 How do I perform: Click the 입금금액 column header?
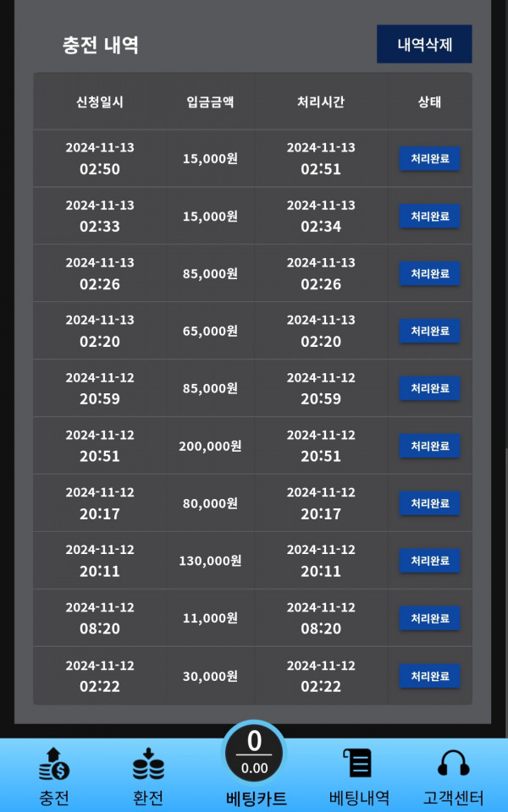tap(210, 102)
